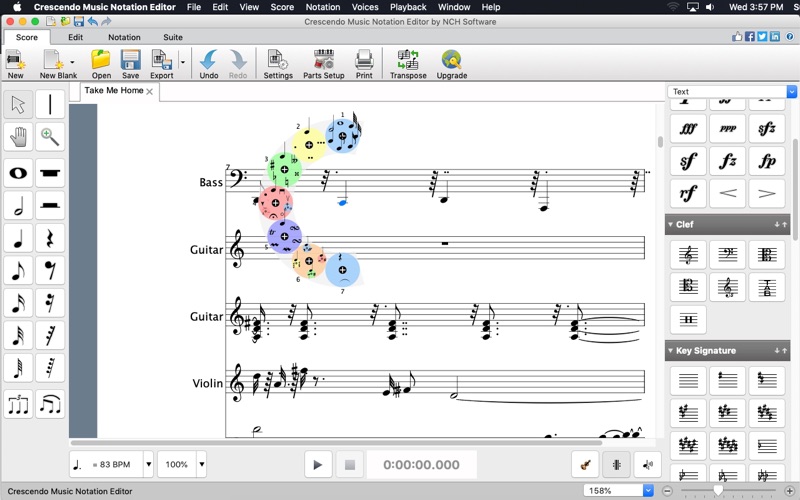Click the Facebook share button
Image resolution: width=800 pixels, height=500 pixels.
[749, 37]
